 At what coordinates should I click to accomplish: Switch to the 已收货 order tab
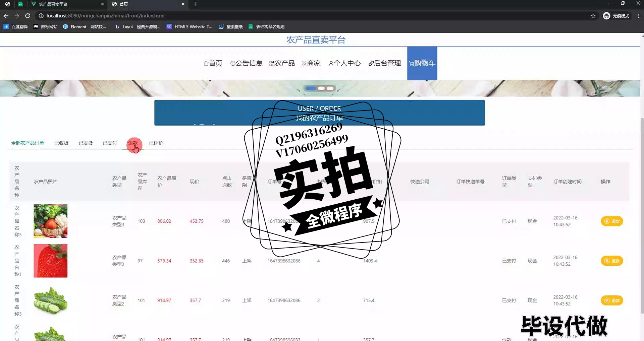[x=61, y=143]
